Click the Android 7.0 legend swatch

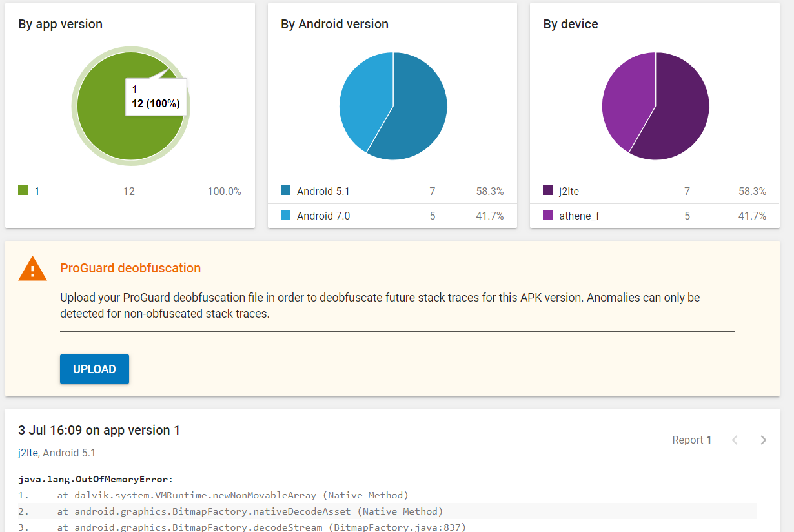pyautogui.click(x=286, y=215)
